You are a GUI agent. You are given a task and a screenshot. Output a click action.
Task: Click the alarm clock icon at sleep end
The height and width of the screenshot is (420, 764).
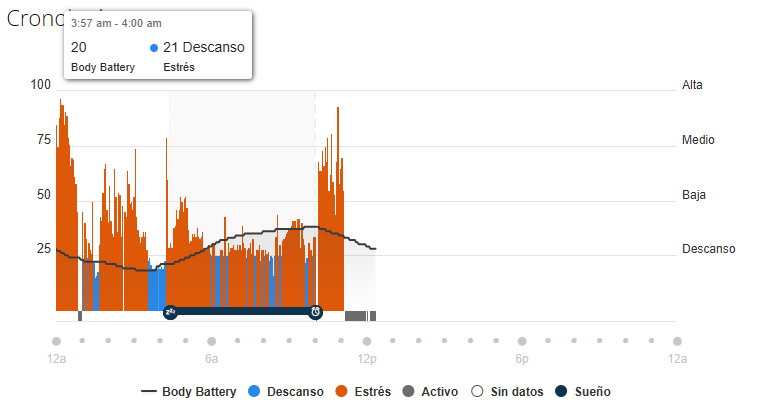click(x=315, y=312)
